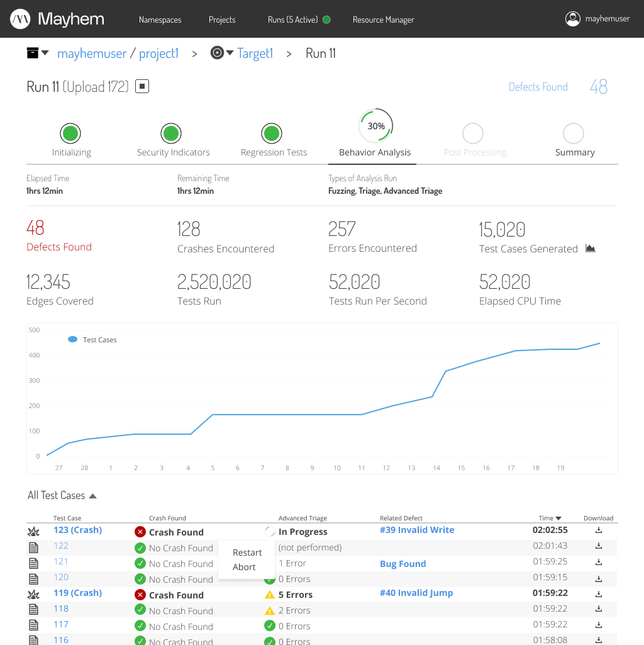This screenshot has height=645, width=644.
Task: Click document icon beside test case 121
Action: pyautogui.click(x=34, y=563)
